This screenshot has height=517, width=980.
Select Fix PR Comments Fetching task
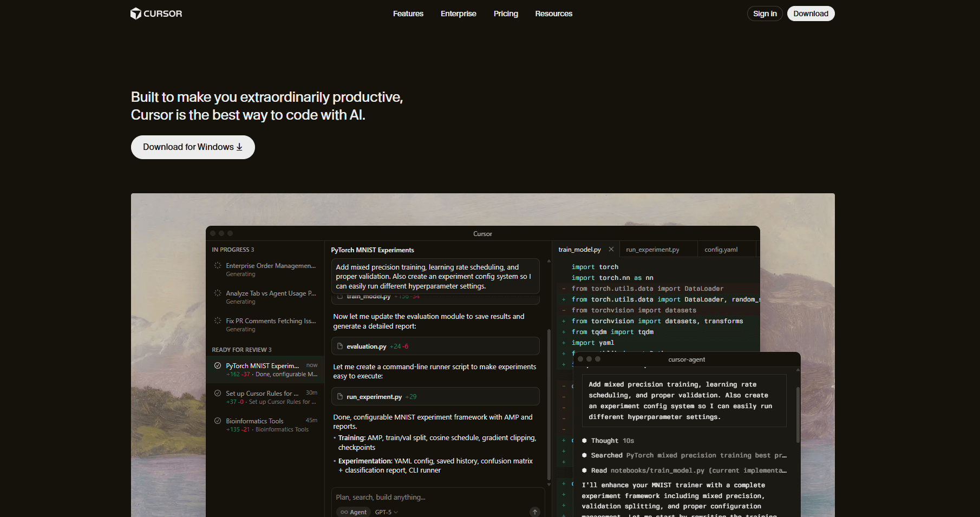click(x=265, y=325)
